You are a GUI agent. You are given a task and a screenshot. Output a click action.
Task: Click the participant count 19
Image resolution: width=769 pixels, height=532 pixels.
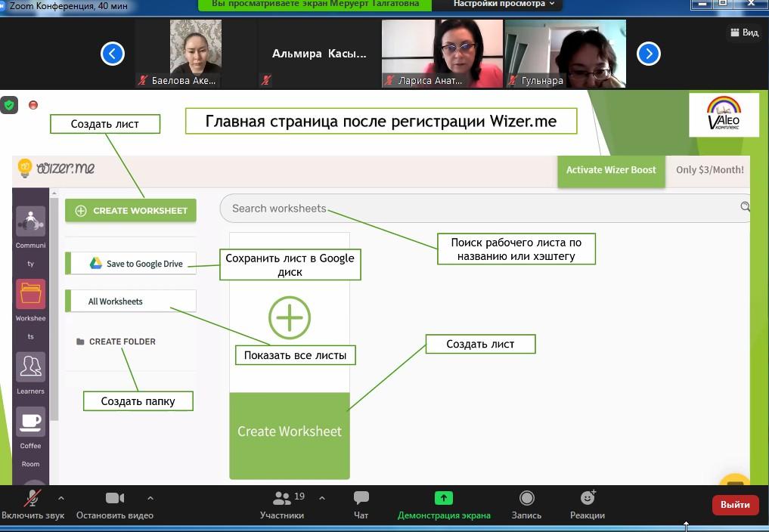299,496
